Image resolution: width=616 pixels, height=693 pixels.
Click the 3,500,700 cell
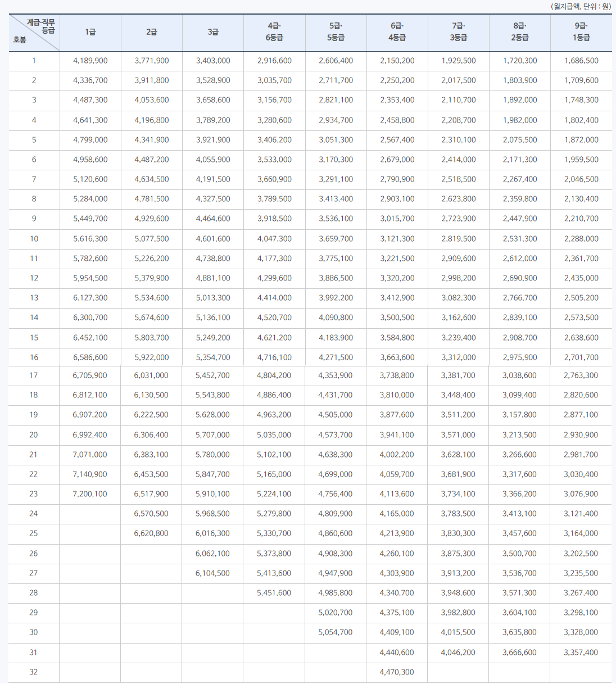point(519,554)
